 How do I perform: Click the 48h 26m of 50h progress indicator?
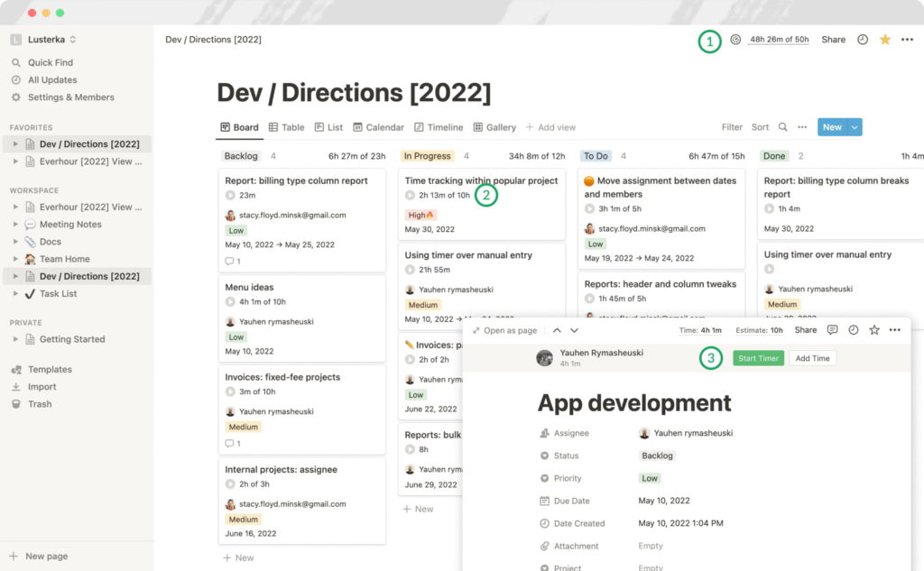(x=778, y=40)
